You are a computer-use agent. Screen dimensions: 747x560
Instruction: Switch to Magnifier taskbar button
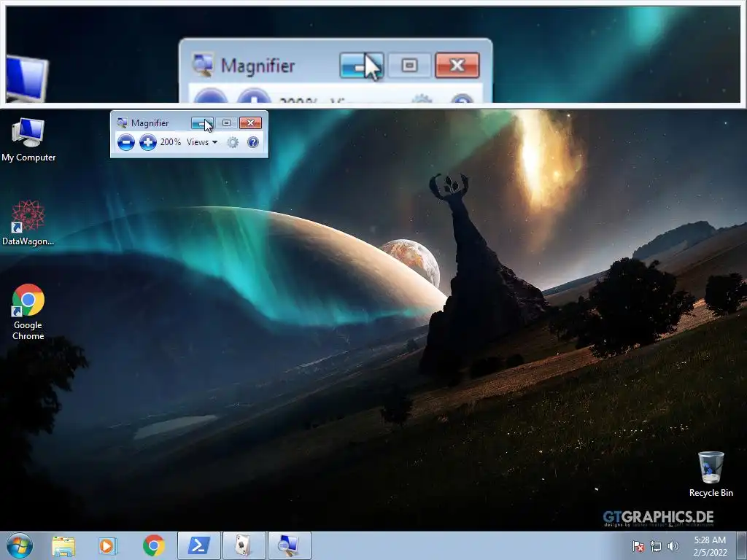(x=289, y=545)
